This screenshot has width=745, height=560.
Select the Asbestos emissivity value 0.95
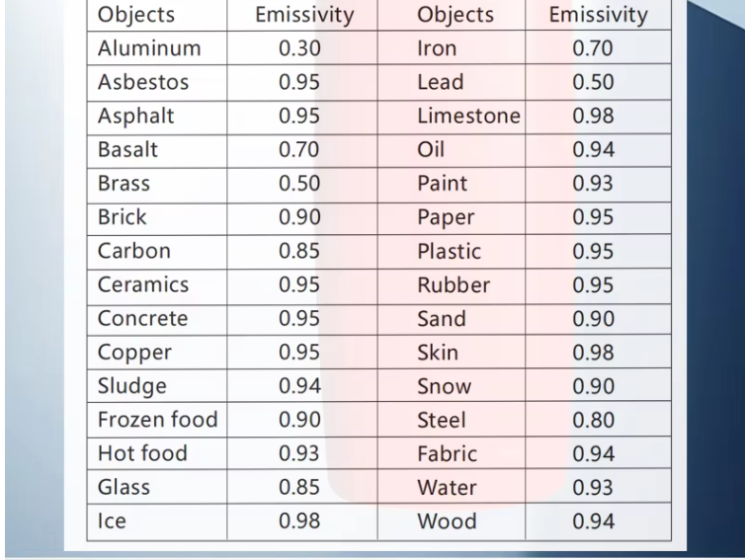[x=299, y=82]
